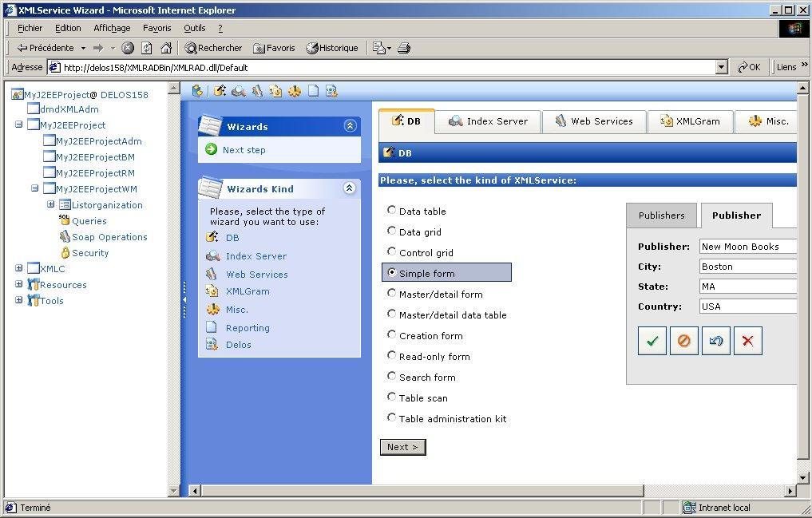Open the Affichage menu

pyautogui.click(x=112, y=28)
